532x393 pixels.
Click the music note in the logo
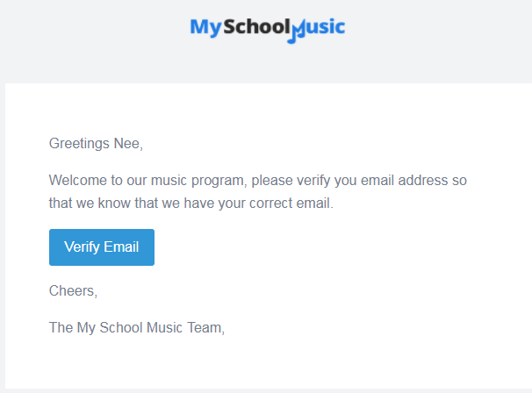(296, 32)
